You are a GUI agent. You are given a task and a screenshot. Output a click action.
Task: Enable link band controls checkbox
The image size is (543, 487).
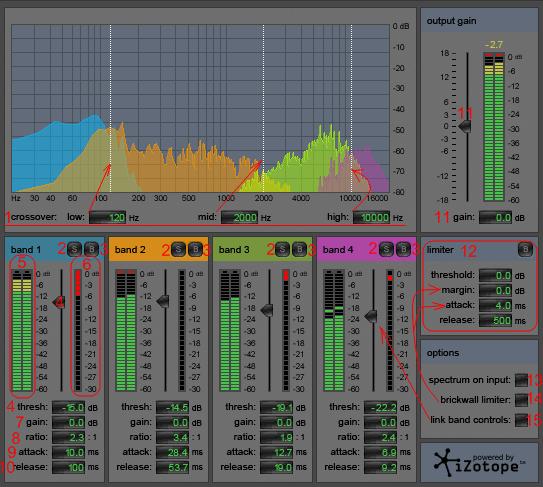point(521,420)
